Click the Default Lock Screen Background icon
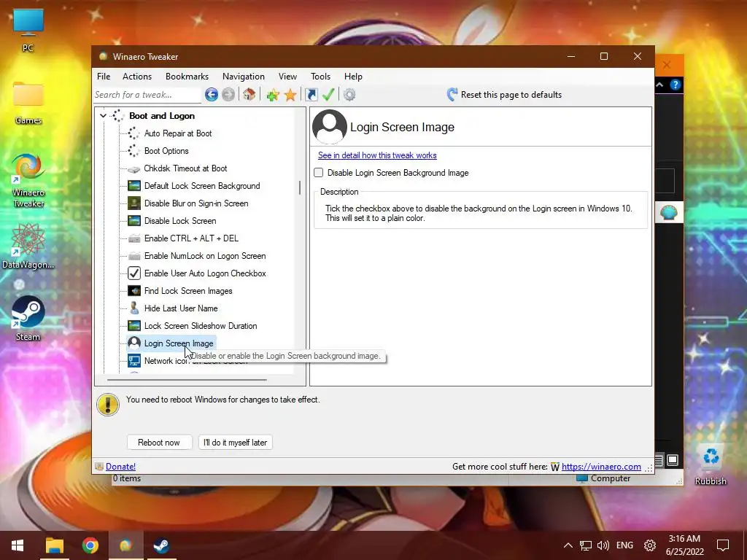This screenshot has height=560, width=747. (x=134, y=186)
